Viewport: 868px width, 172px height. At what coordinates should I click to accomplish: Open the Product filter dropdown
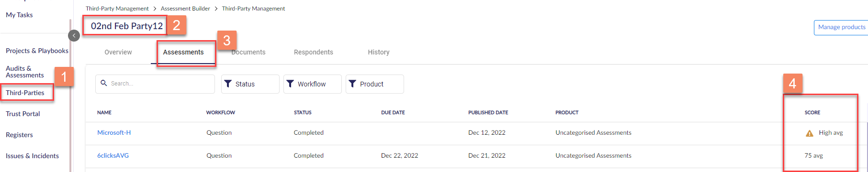pos(375,84)
